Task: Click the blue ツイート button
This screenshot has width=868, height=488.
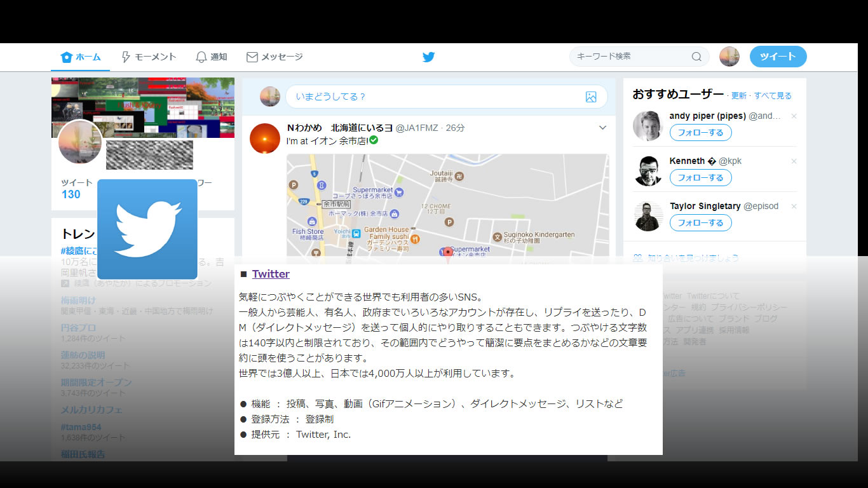Action: (778, 57)
